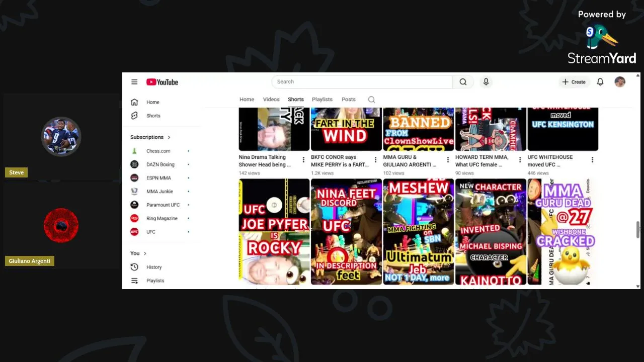Click Steve's participant avatar
The height and width of the screenshot is (362, 644).
tap(61, 137)
